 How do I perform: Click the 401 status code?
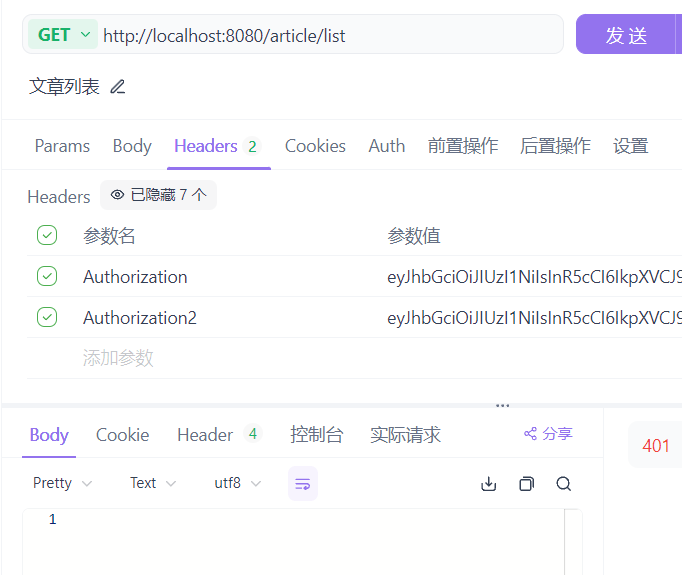[655, 446]
